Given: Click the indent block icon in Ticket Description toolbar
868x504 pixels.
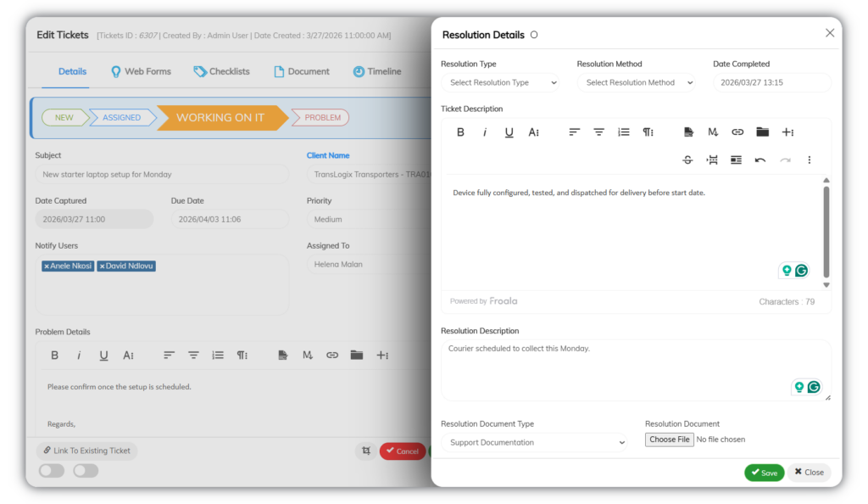Looking at the screenshot, I should (x=736, y=160).
